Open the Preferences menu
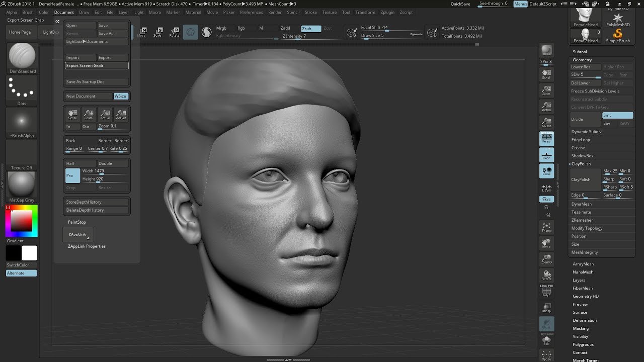Viewport: 644px width, 362px height. pos(251,12)
